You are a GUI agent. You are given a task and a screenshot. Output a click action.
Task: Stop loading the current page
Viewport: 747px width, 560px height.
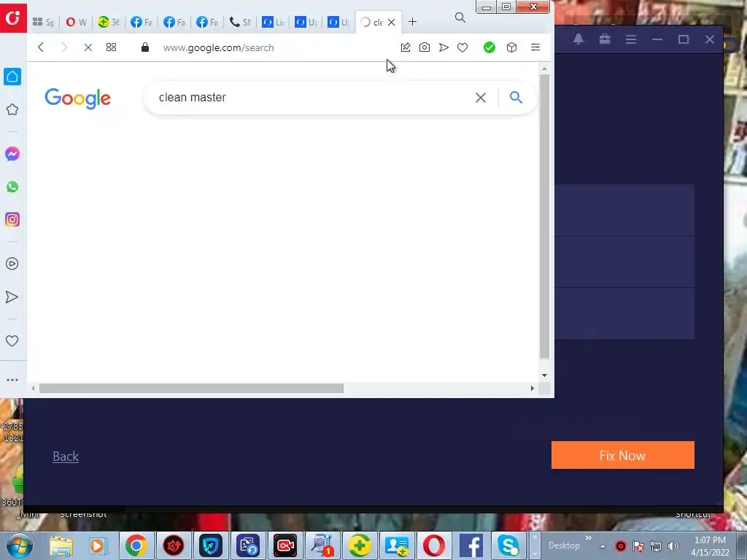(x=88, y=47)
